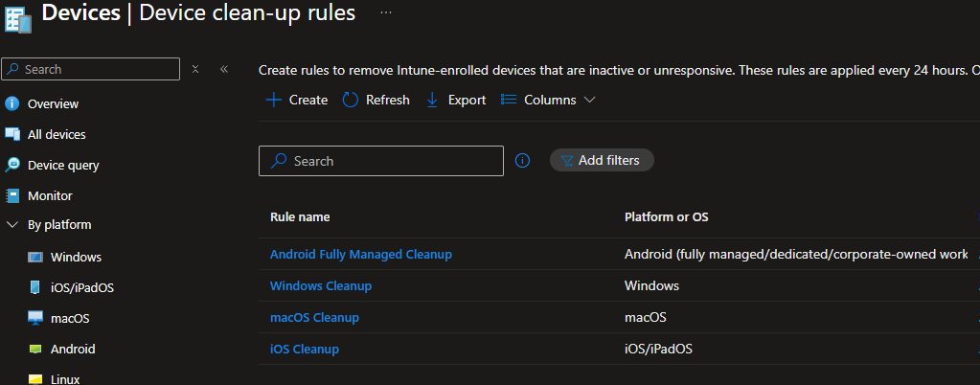980x385 pixels.
Task: Select the Android platform icon
Action: (x=35, y=349)
